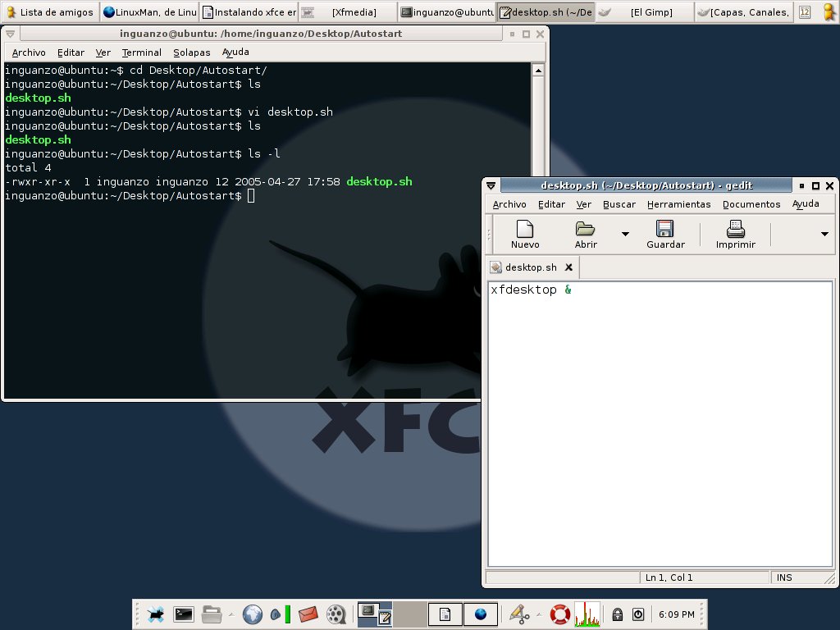Switch to [Xfmedia] taskbar button
The width and height of the screenshot is (840, 630).
(348, 11)
